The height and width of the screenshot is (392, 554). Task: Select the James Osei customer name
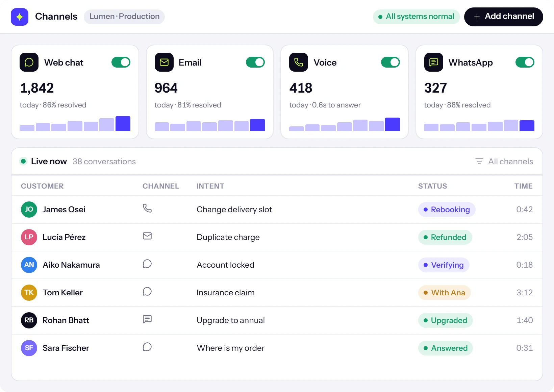pos(64,210)
